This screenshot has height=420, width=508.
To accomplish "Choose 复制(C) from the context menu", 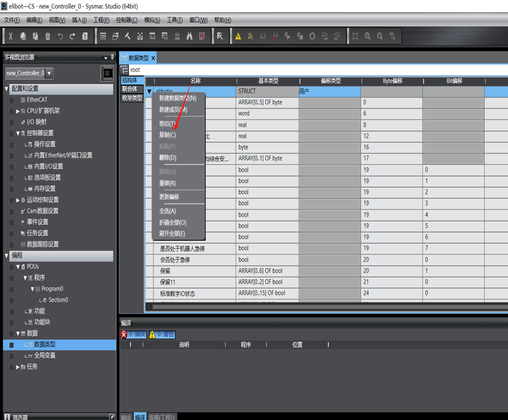I will tap(168, 135).
